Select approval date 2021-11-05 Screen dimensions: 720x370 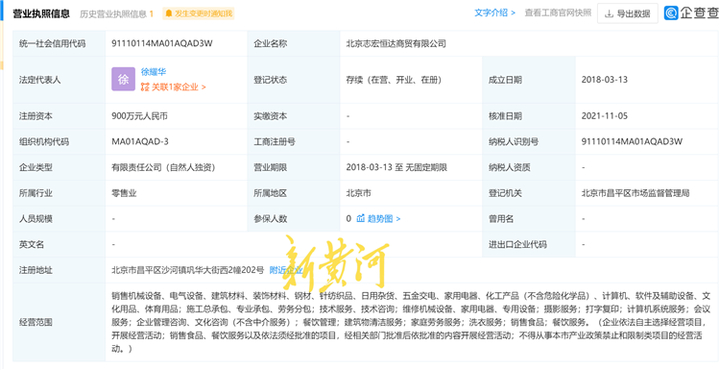click(x=604, y=116)
